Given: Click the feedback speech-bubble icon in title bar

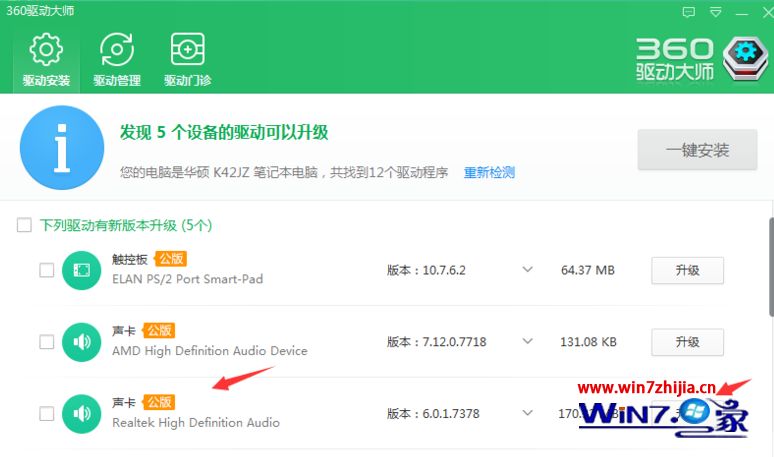Looking at the screenshot, I should 689,12.
